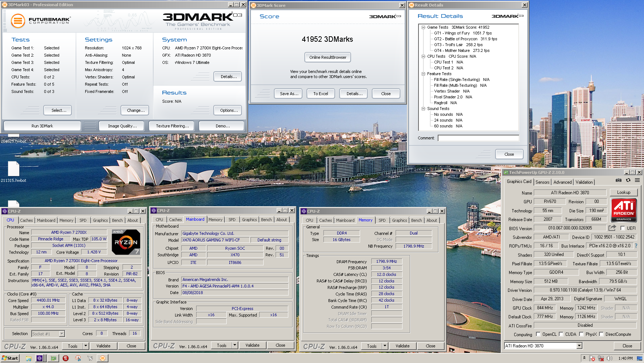Collapse the Feature Tests tree node

pos(423,74)
